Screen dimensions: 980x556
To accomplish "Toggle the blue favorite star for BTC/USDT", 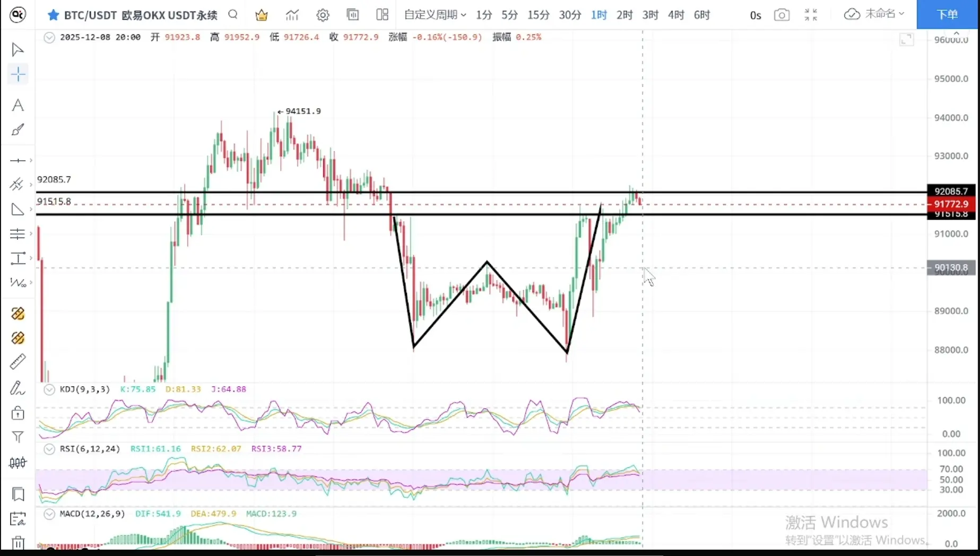I will tap(53, 15).
